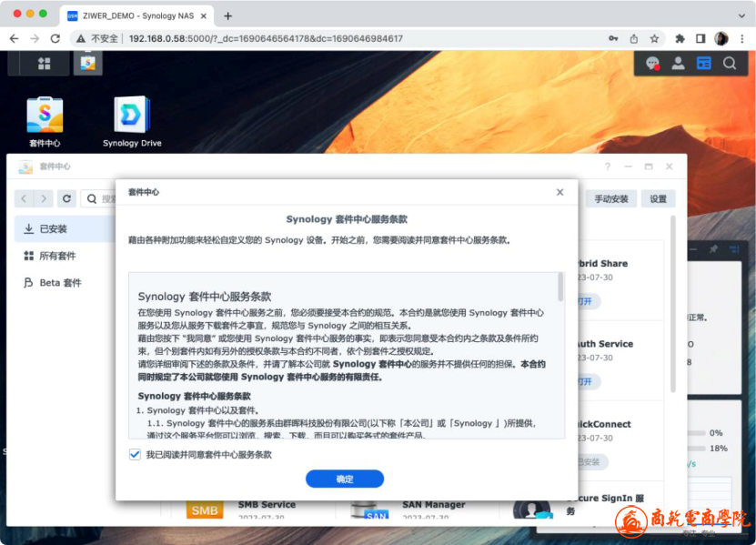Click the 确定 confirm button
This screenshot has height=545, width=756.
(x=345, y=479)
